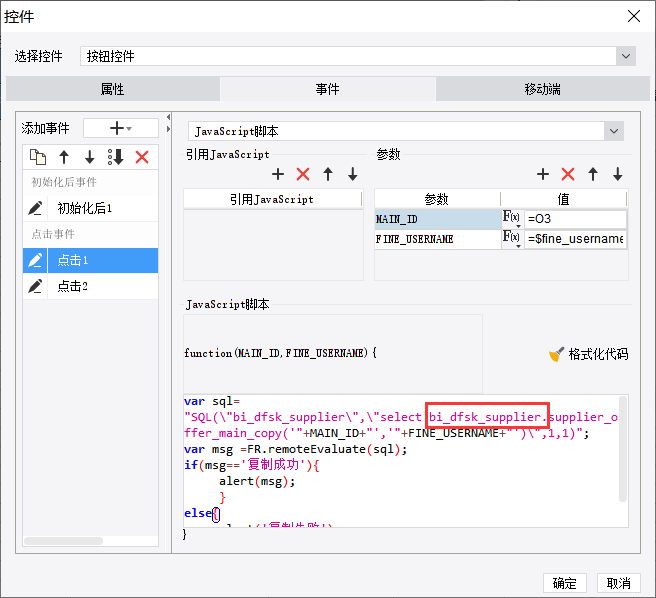
Task: Click 格式化代码 to format the script
Action: (x=589, y=354)
